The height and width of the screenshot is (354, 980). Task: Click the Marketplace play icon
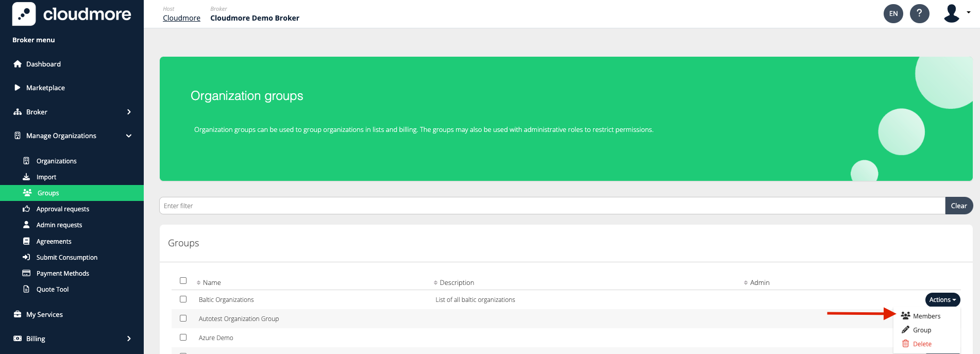click(18, 88)
